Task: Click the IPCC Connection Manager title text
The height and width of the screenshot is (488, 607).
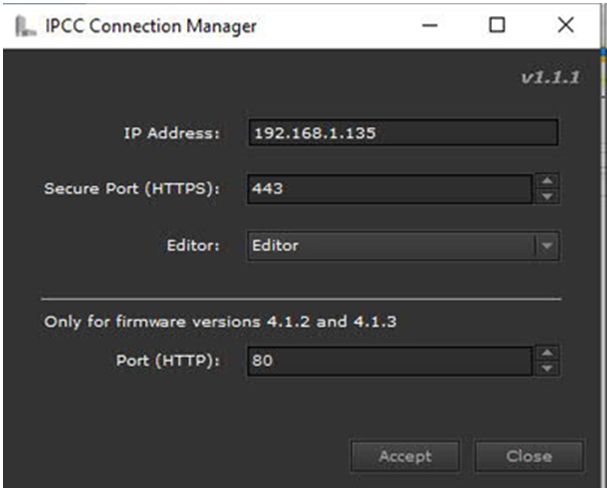Action: tap(151, 26)
